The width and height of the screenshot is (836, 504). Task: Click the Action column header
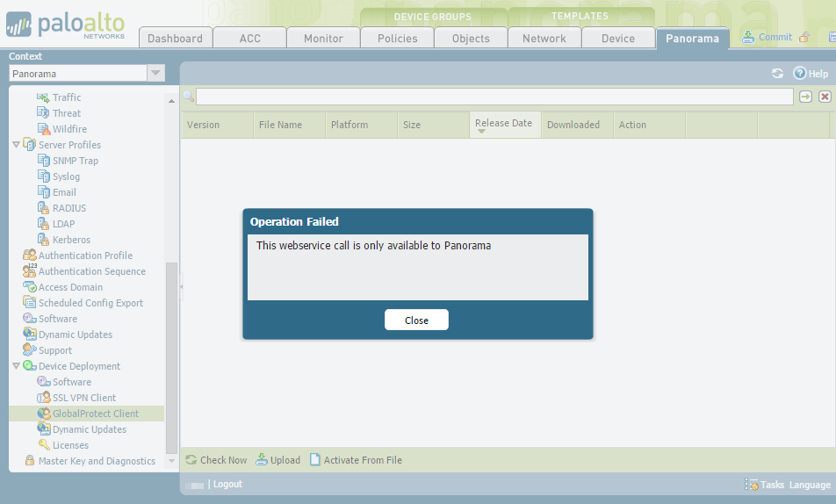649,125
